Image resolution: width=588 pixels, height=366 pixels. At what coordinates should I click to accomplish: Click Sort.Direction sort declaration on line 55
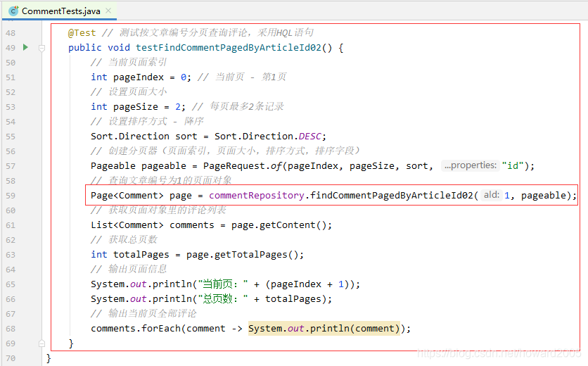pos(143,137)
